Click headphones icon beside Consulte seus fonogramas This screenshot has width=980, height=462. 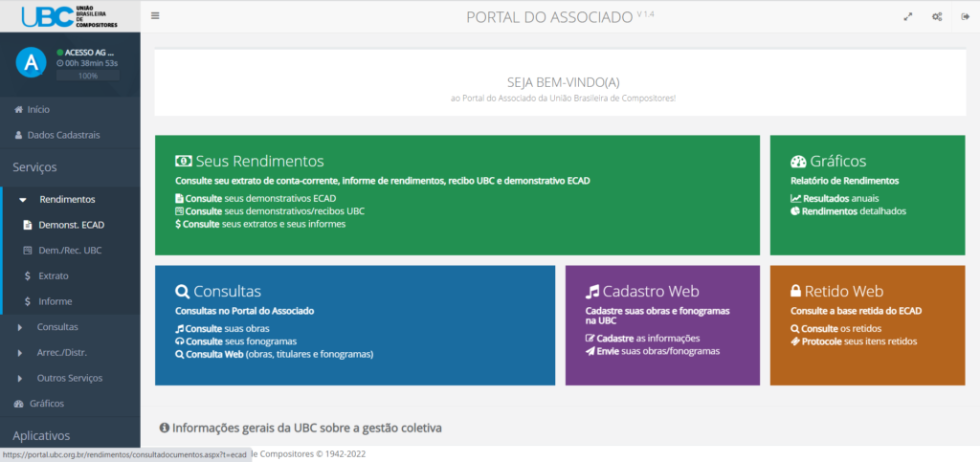[179, 341]
